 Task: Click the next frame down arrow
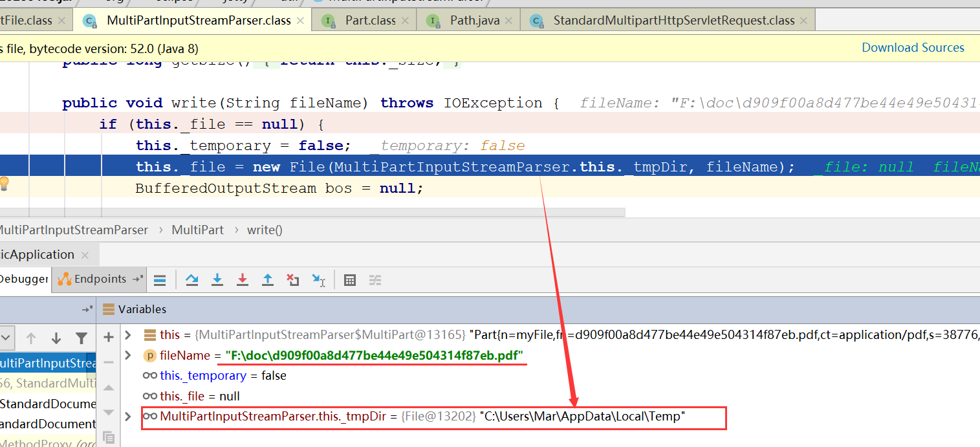(x=56, y=338)
